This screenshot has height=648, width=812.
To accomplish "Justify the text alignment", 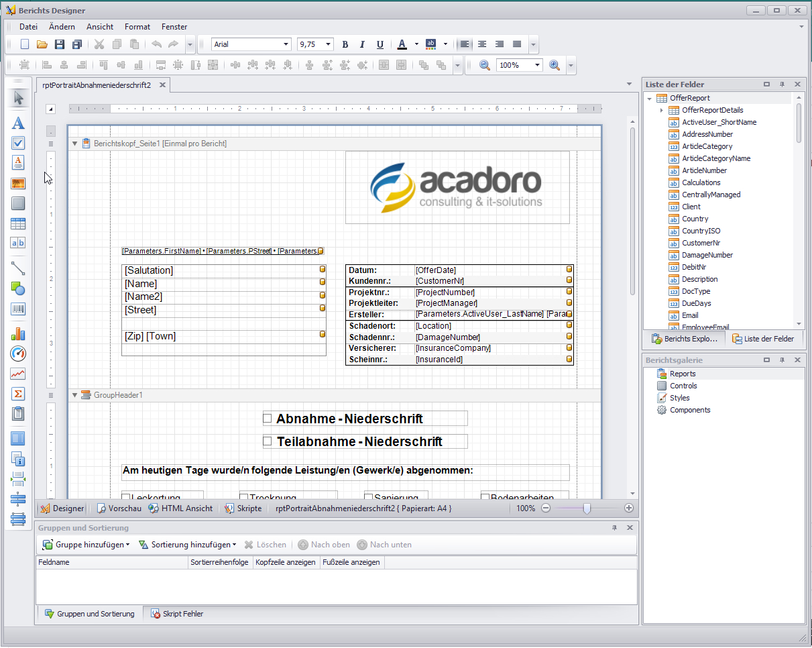I will coord(517,45).
